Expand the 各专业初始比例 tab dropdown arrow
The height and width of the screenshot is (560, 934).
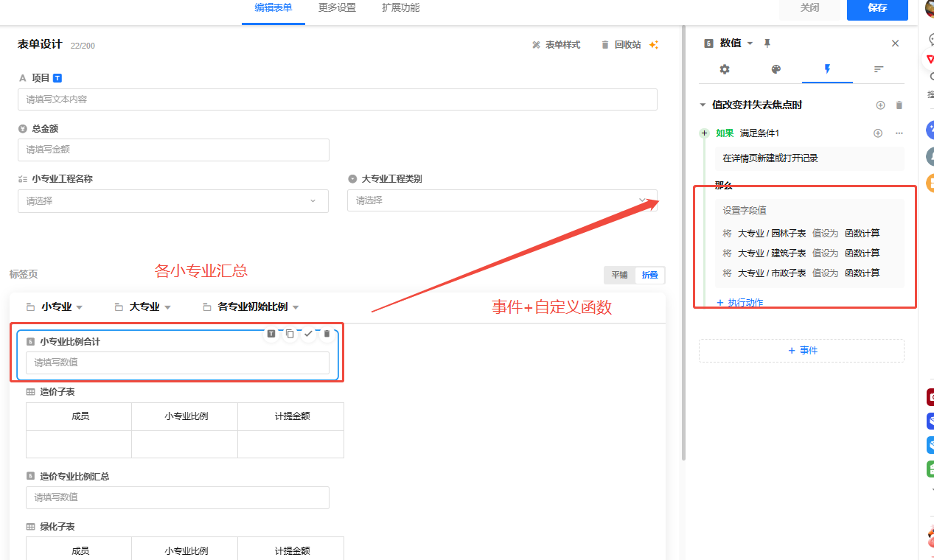[296, 307]
